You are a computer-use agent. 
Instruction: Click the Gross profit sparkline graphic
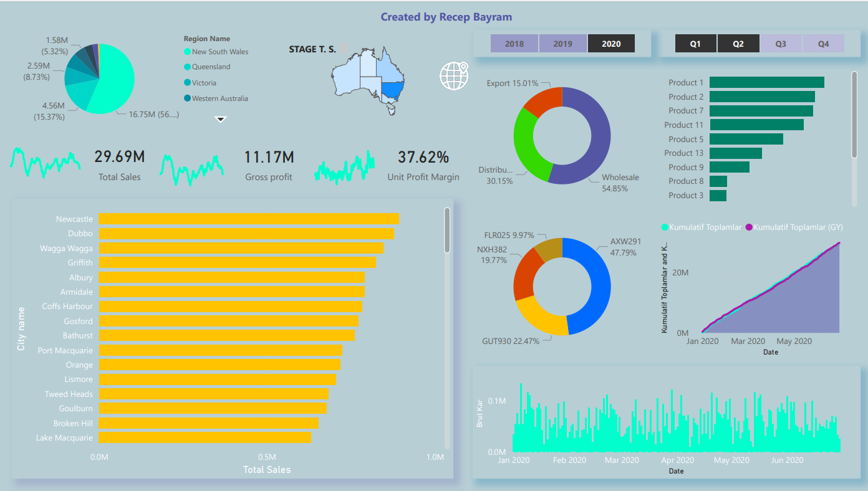(x=191, y=168)
